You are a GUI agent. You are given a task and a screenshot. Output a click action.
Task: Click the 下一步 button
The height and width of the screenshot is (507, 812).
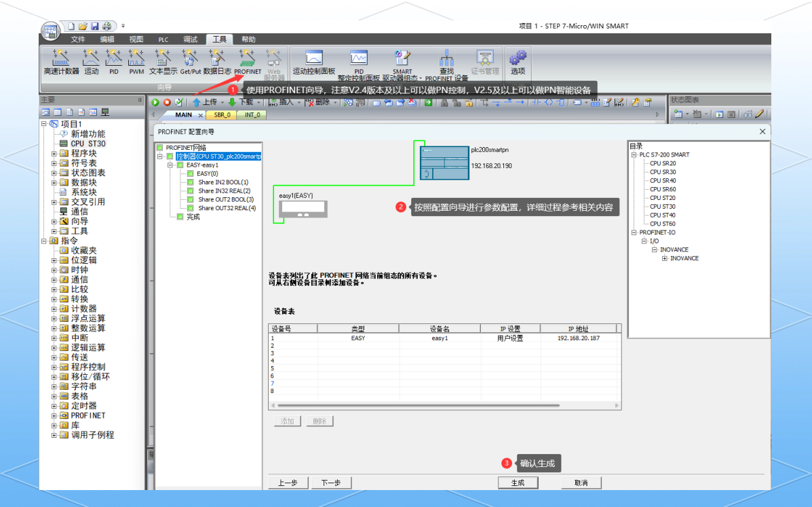click(330, 483)
